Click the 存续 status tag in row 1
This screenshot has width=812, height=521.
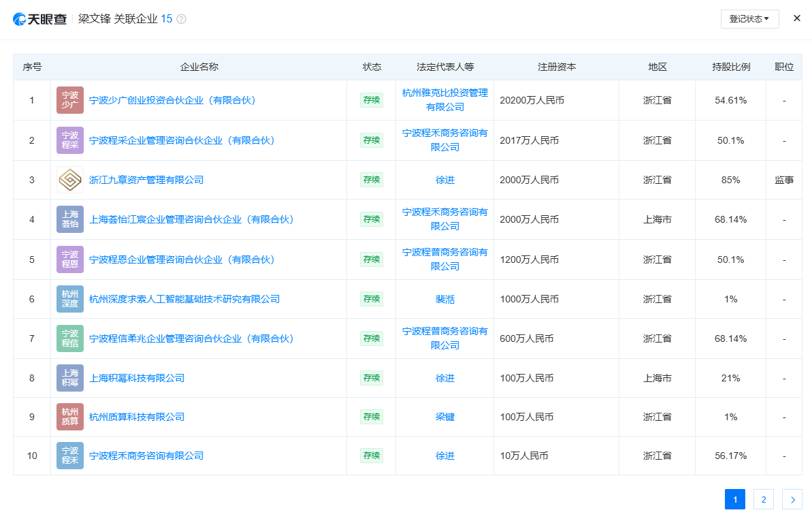[x=372, y=100]
